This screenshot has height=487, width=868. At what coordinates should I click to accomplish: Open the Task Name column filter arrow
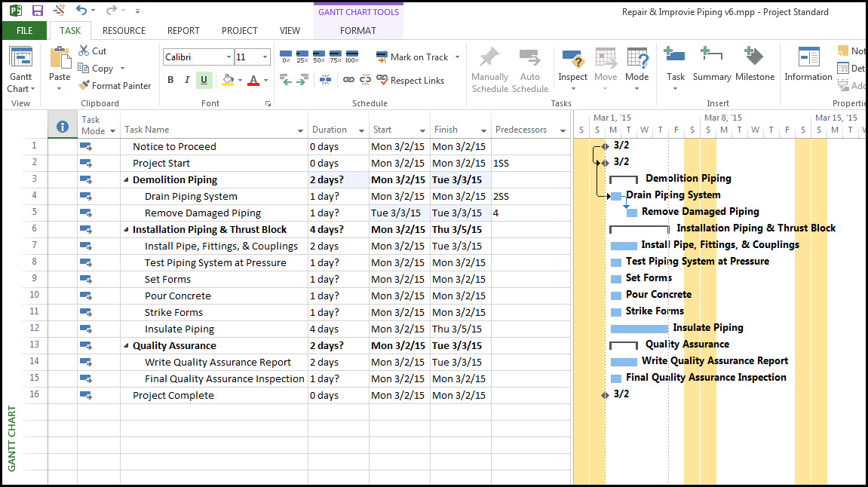point(300,130)
